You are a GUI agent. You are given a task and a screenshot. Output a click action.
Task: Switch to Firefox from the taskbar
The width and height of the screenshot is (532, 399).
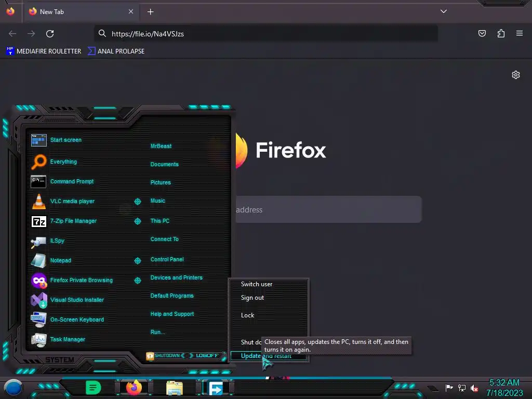click(134, 388)
